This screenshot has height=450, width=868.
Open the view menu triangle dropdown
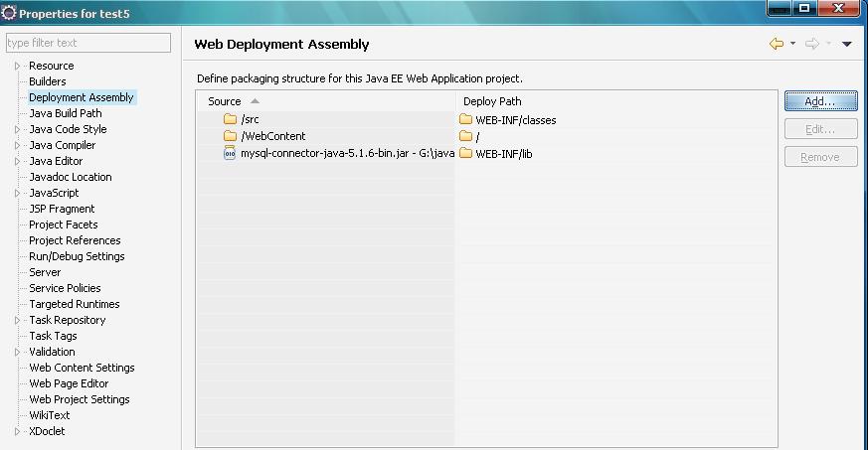pyautogui.click(x=846, y=44)
